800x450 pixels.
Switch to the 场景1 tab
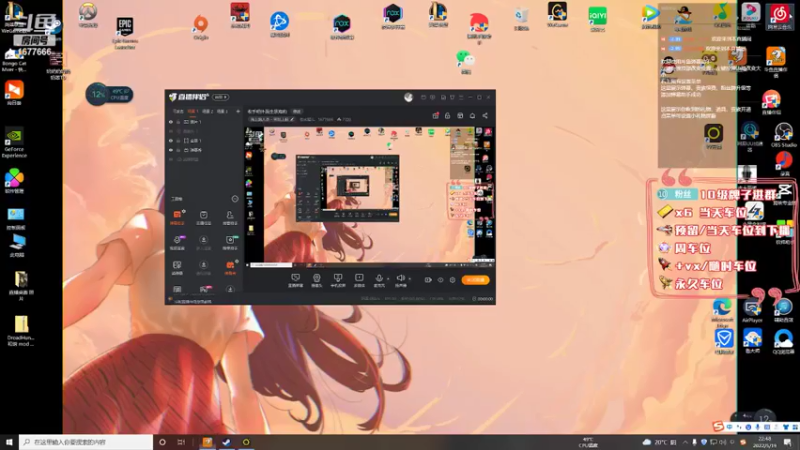click(193, 111)
